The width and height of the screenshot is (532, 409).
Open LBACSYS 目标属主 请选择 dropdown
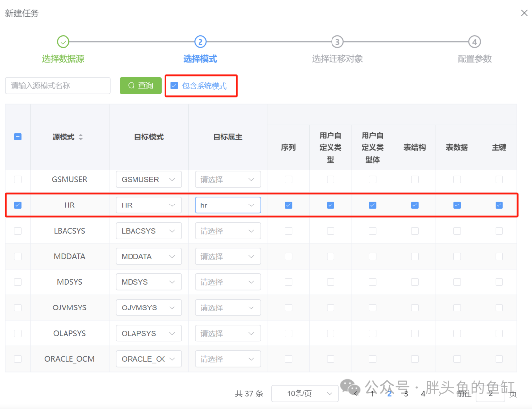point(228,231)
